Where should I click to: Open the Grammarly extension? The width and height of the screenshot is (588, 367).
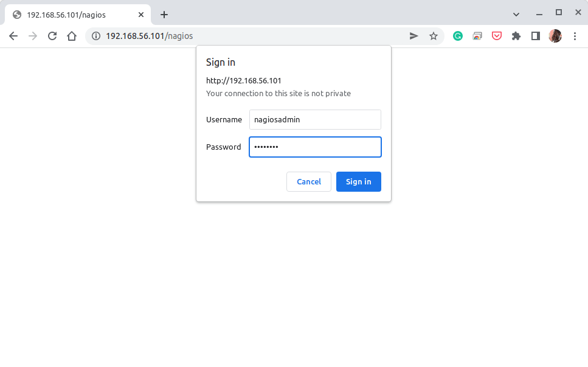tap(457, 36)
